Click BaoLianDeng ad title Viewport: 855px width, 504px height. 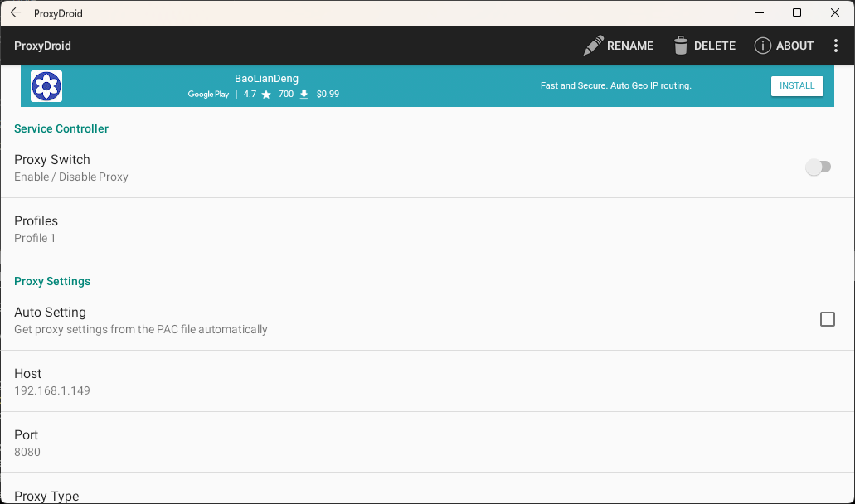tap(267, 79)
